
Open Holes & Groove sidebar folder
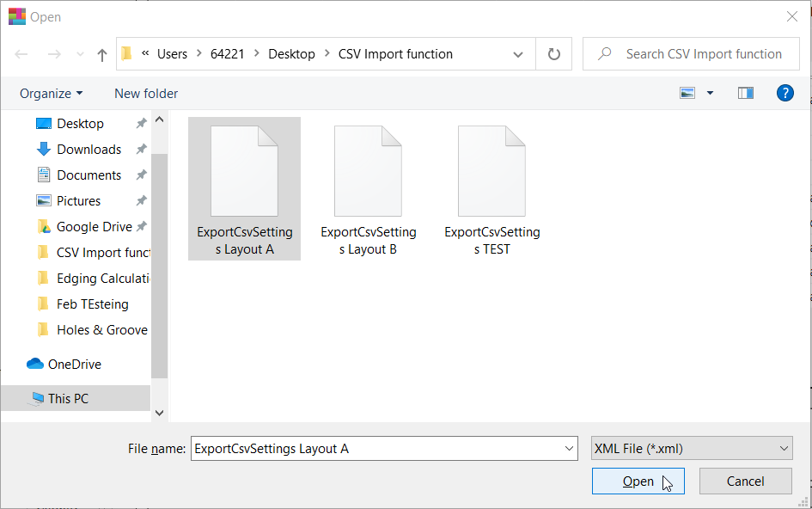[x=102, y=330]
